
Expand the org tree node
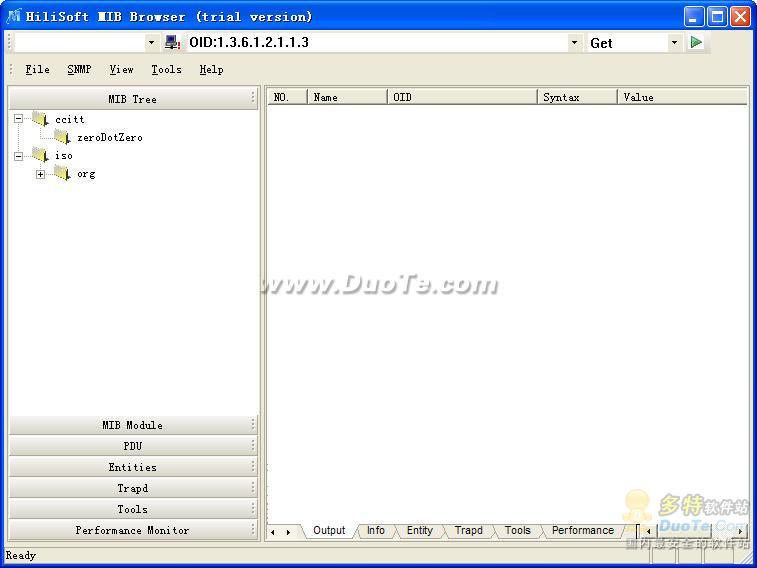41,174
